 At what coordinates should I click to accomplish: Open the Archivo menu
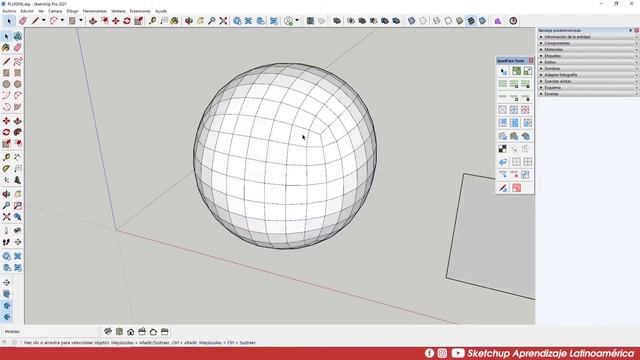tap(9, 11)
